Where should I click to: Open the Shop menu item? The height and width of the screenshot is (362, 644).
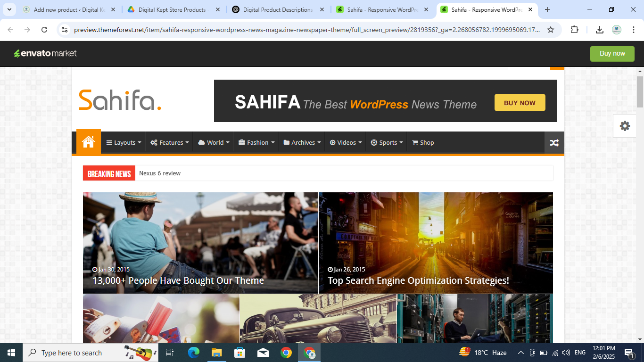pyautogui.click(x=423, y=142)
